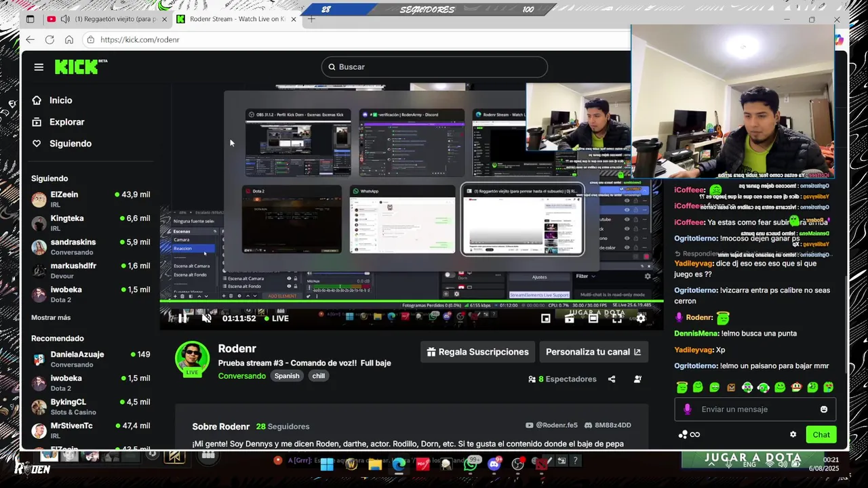Click the follow-user icon beside share
Viewport: 868px width, 488px height.
pyautogui.click(x=637, y=380)
